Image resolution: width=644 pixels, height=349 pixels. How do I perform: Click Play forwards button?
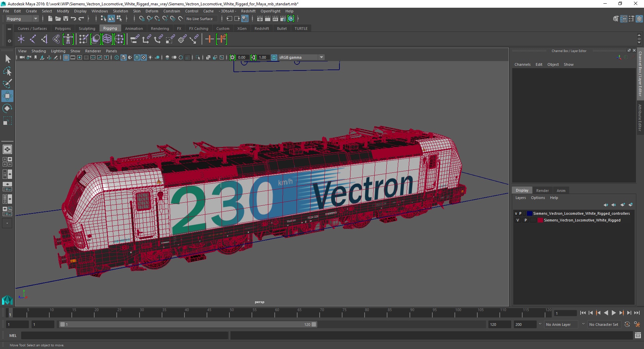614,313
